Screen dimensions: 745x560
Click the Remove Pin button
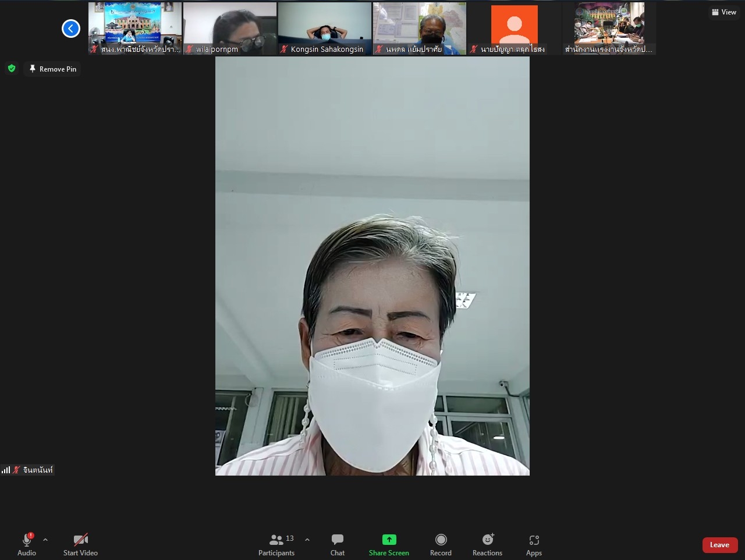(52, 69)
